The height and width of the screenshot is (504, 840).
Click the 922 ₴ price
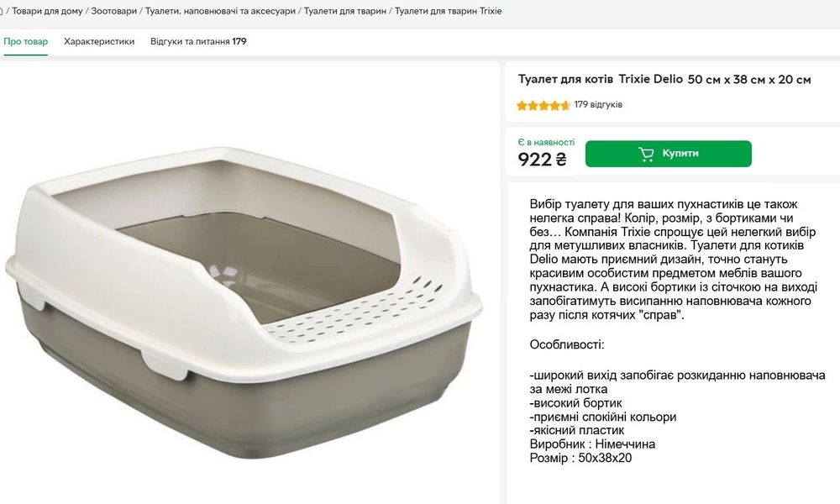click(542, 159)
